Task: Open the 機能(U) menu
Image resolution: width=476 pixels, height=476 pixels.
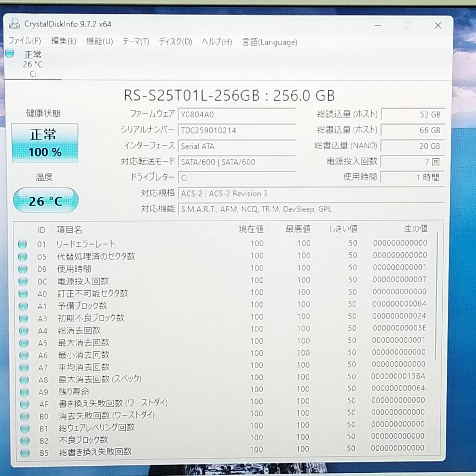Action: pos(100,41)
